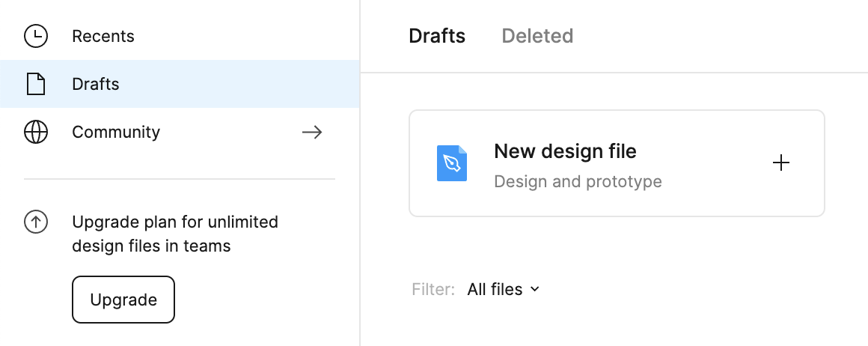This screenshot has height=346, width=868.
Task: Click the Design and prototype subtitle
Action: coord(578,181)
